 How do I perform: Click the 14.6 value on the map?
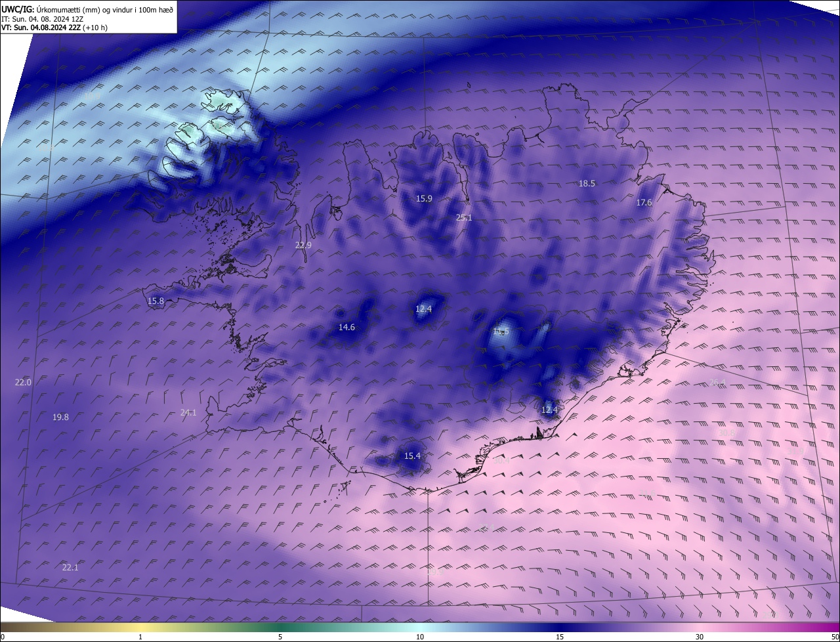(x=346, y=328)
